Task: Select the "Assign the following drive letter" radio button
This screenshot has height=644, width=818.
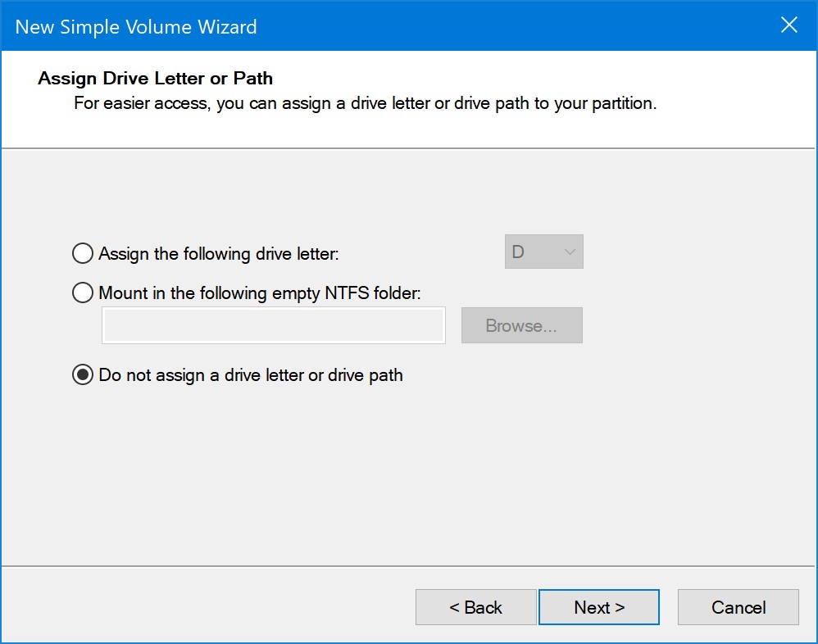Action: pyautogui.click(x=83, y=253)
